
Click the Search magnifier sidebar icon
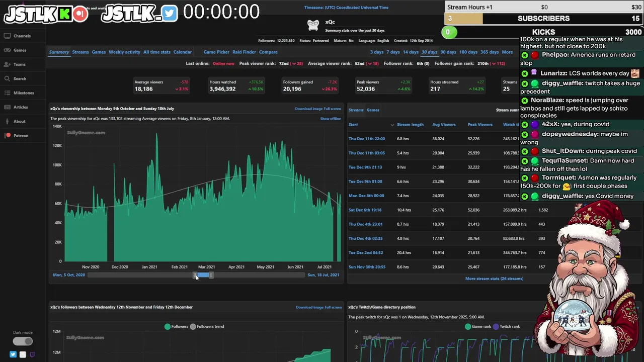pyautogui.click(x=7, y=78)
